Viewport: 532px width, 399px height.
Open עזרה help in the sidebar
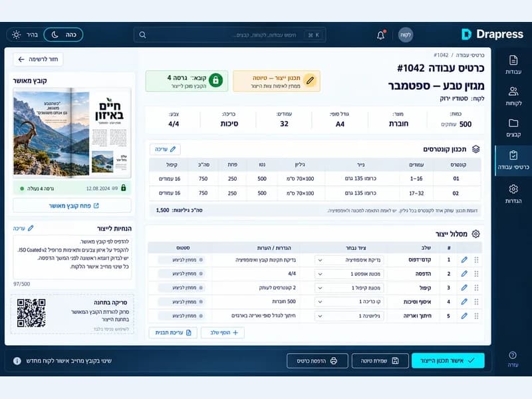tap(513, 359)
